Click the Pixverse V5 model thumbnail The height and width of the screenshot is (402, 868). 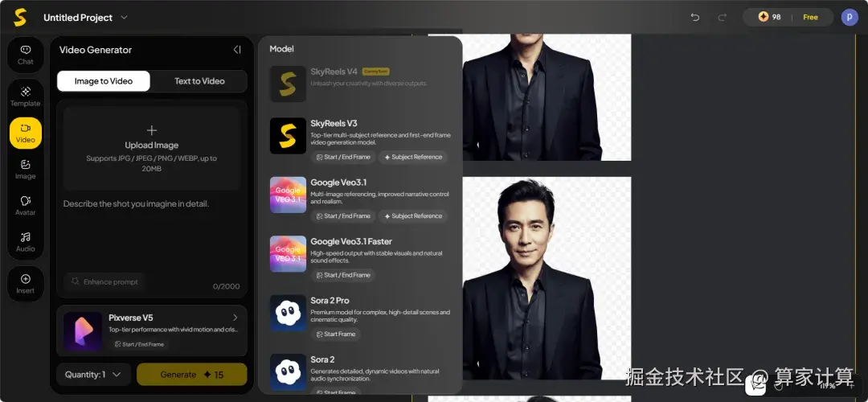(x=83, y=332)
